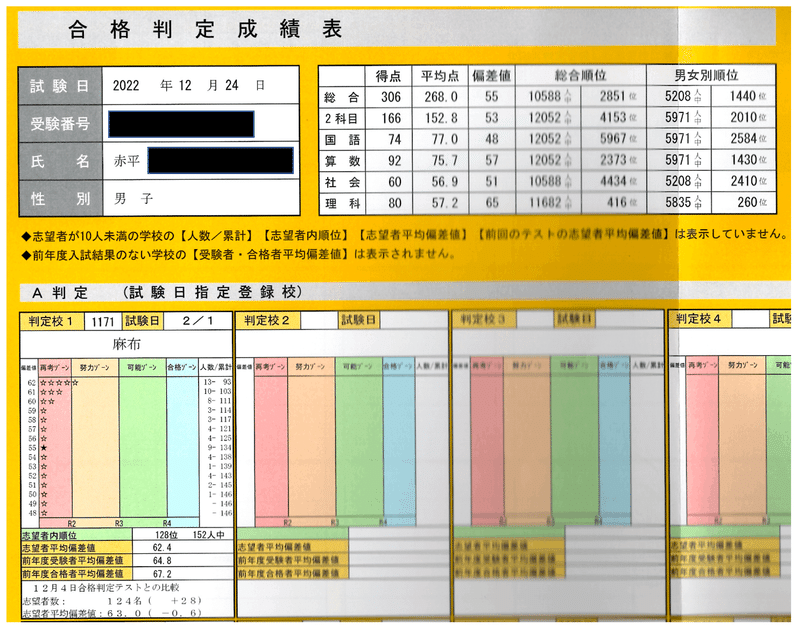Select the 判定校1 label
Viewport: 800px width, 632px height.
51,321
